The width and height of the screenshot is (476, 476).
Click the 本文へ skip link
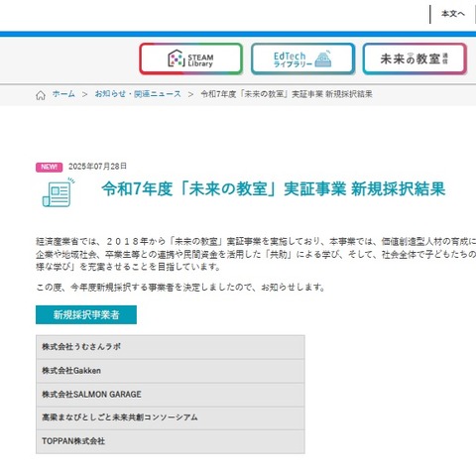pyautogui.click(x=453, y=14)
